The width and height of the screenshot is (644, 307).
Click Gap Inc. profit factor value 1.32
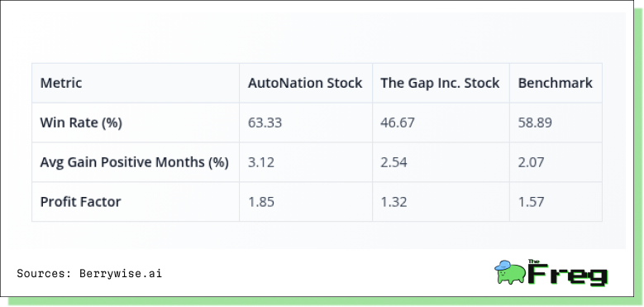click(394, 202)
